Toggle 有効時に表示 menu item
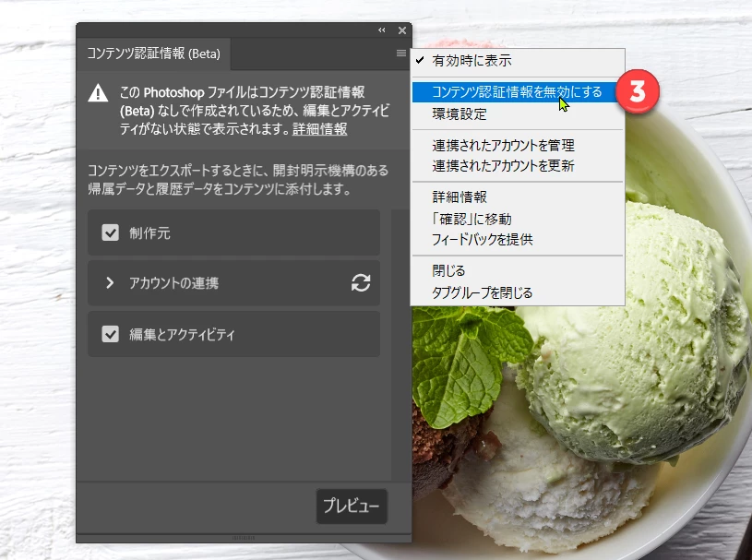This screenshot has width=752, height=560. (518, 60)
